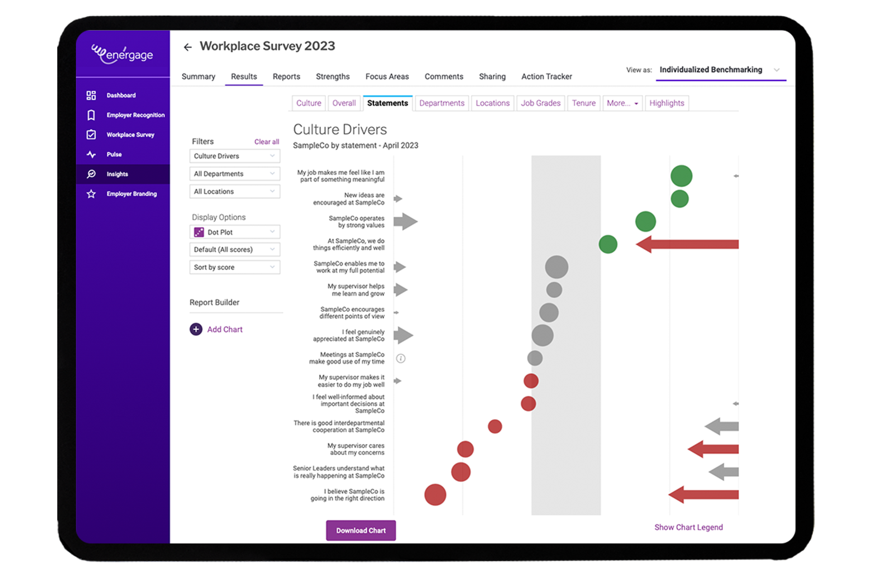871x588 pixels.
Task: Clear all applied filters
Action: [266, 141]
